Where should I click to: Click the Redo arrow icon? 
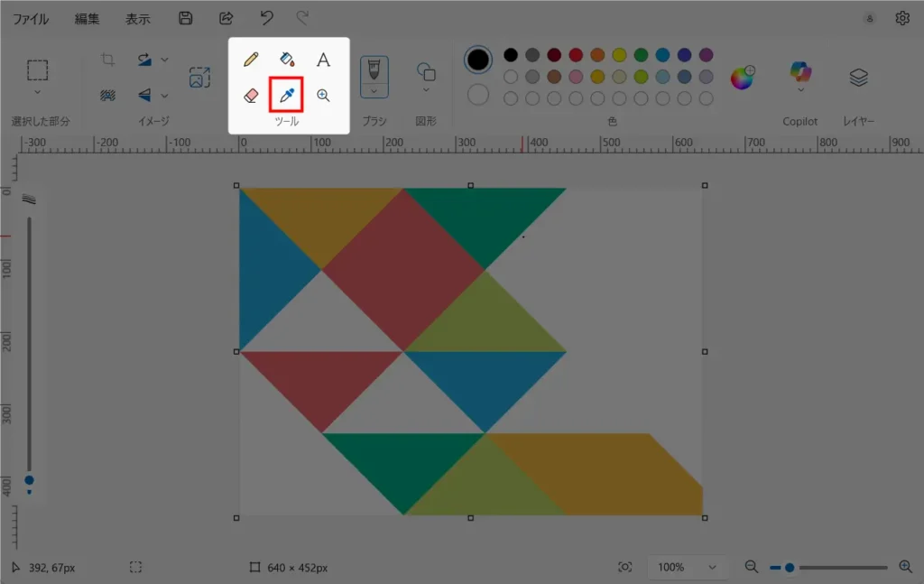[302, 18]
